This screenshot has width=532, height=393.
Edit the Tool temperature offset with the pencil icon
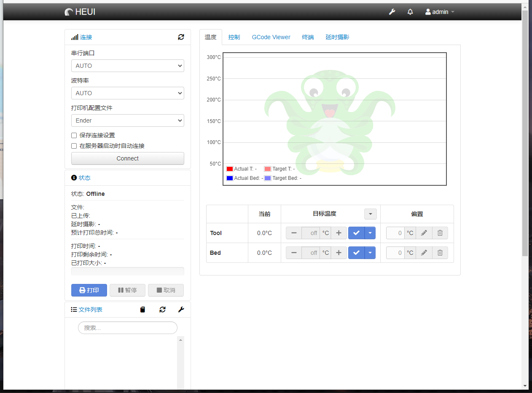point(424,233)
